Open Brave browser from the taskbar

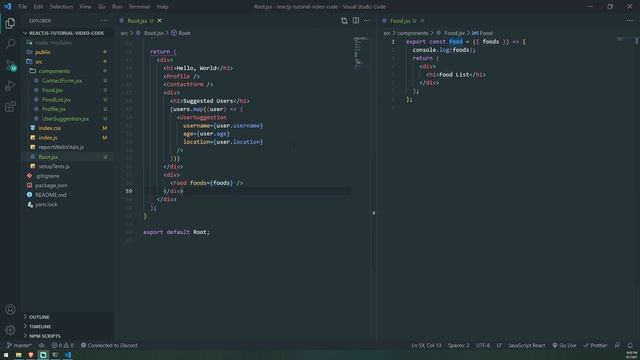pos(31,355)
